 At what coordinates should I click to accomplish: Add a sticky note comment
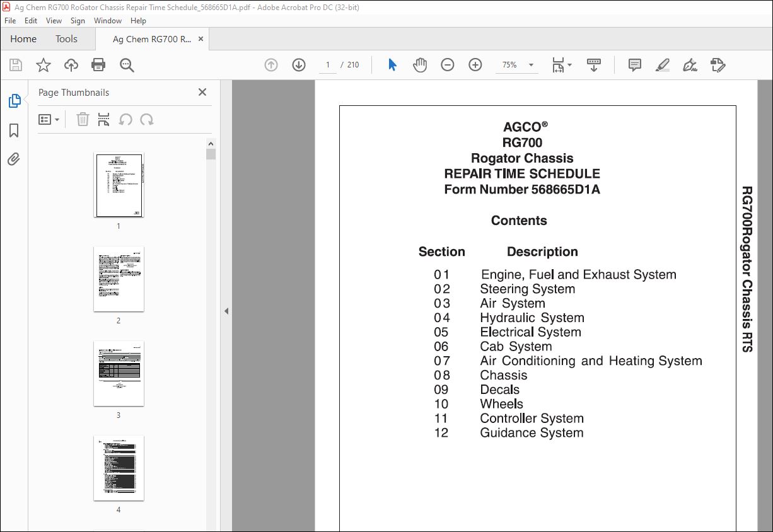tap(635, 65)
